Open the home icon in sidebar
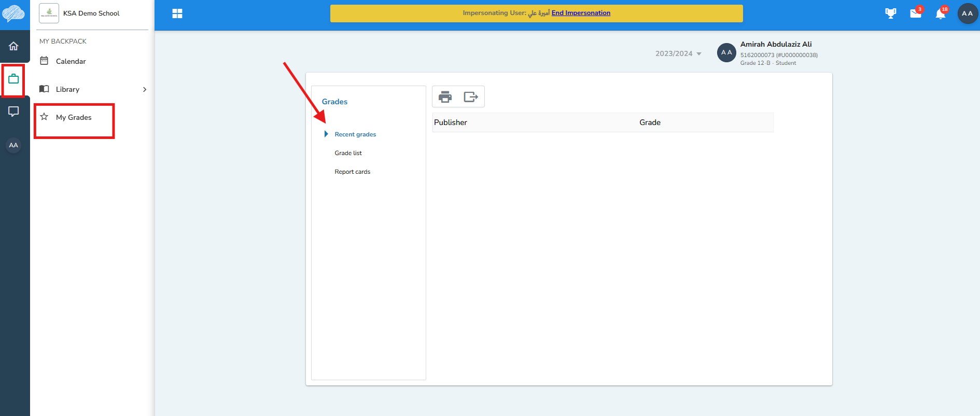This screenshot has width=980, height=416. point(13,46)
